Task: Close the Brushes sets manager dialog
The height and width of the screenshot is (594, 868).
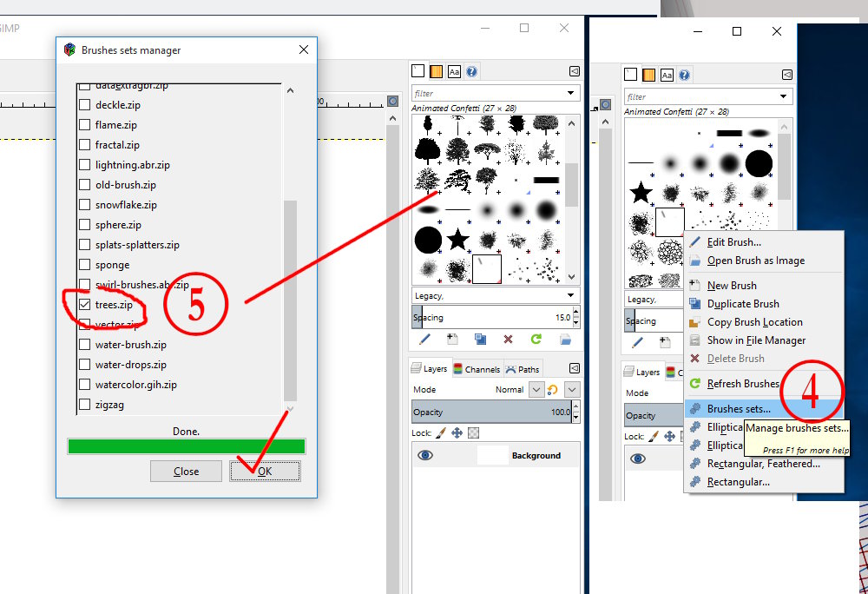Action: click(303, 49)
